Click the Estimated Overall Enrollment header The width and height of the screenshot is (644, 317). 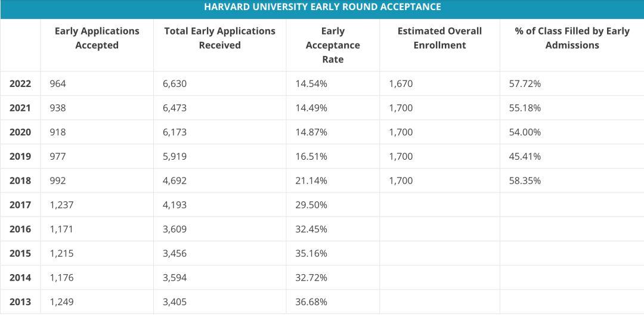pos(439,38)
